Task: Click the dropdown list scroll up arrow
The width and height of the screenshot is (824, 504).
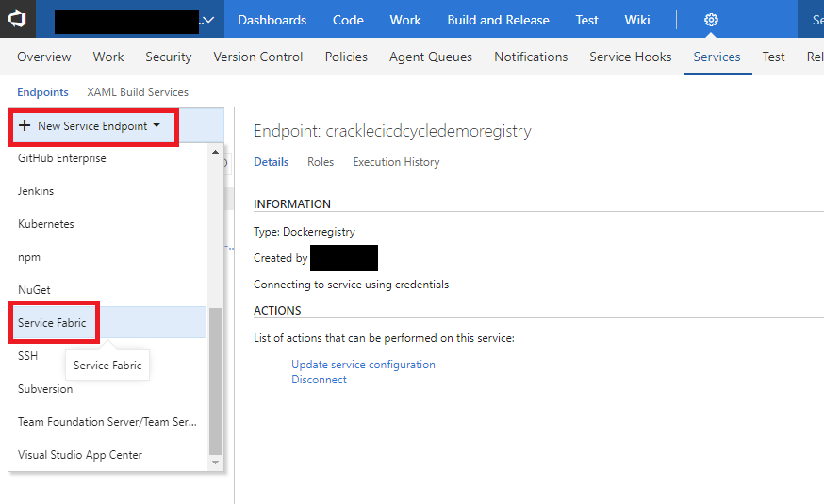Action: click(215, 152)
